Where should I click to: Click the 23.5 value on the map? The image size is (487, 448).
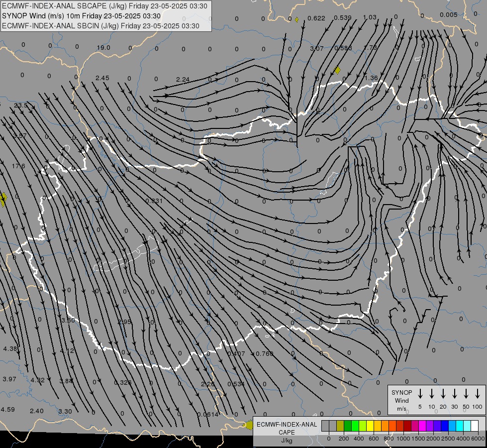(21, 106)
